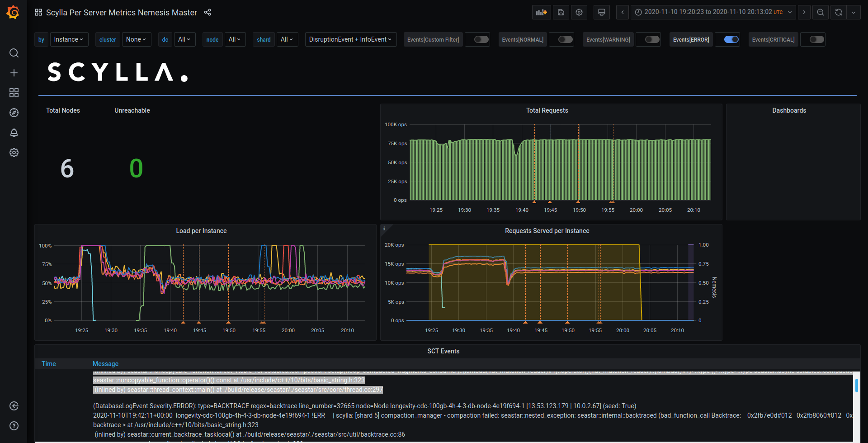Enable the Events[NORMAL] toggle
The height and width of the screenshot is (443, 868).
(x=561, y=39)
